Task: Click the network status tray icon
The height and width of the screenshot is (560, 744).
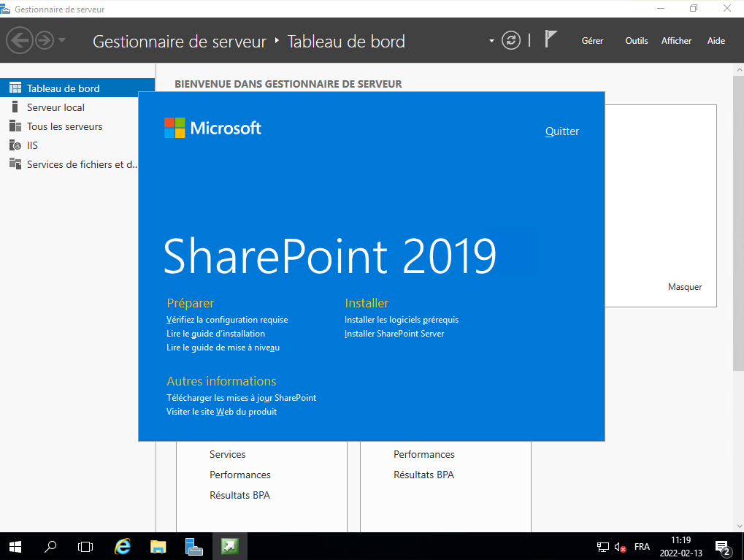Action: (x=602, y=547)
